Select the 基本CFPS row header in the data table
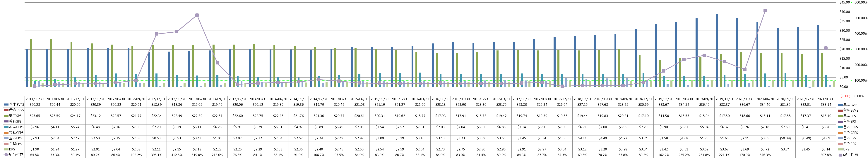Image resolution: width=868 pixels, height=158 pixels. point(13,127)
